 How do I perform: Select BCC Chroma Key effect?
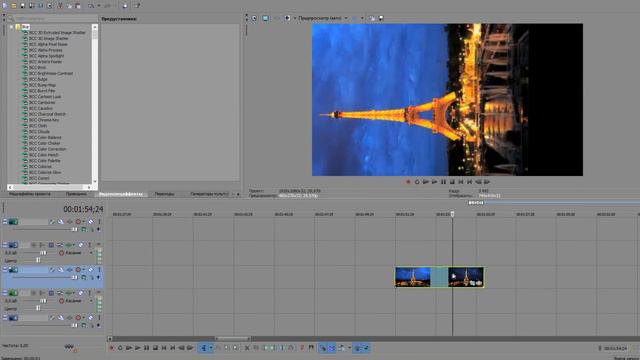click(44, 120)
